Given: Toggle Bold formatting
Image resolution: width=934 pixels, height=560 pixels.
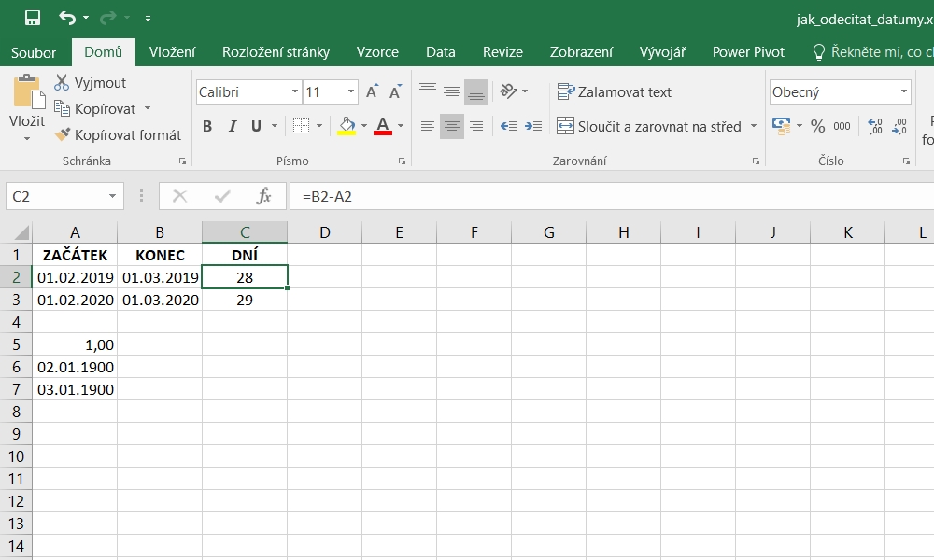Looking at the screenshot, I should [207, 126].
